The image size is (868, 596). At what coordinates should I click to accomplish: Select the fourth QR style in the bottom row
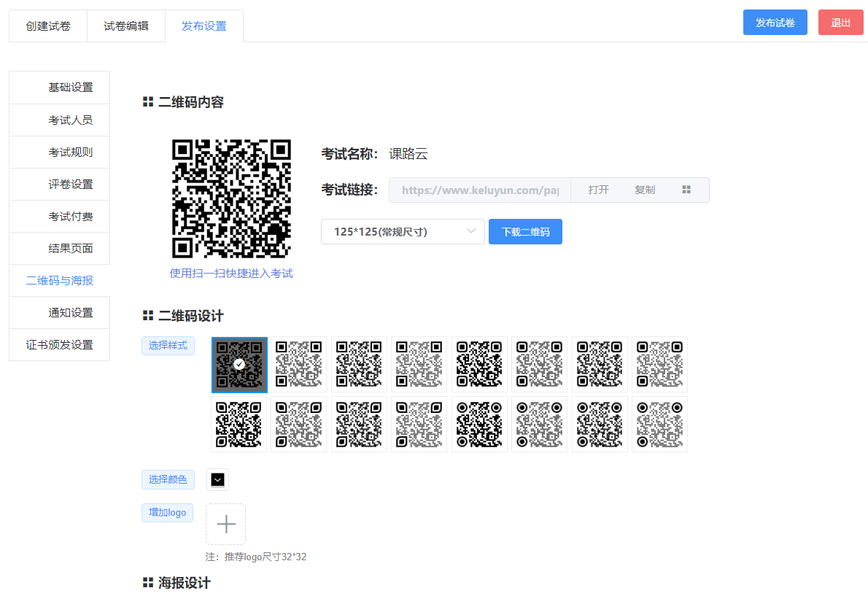(x=419, y=425)
